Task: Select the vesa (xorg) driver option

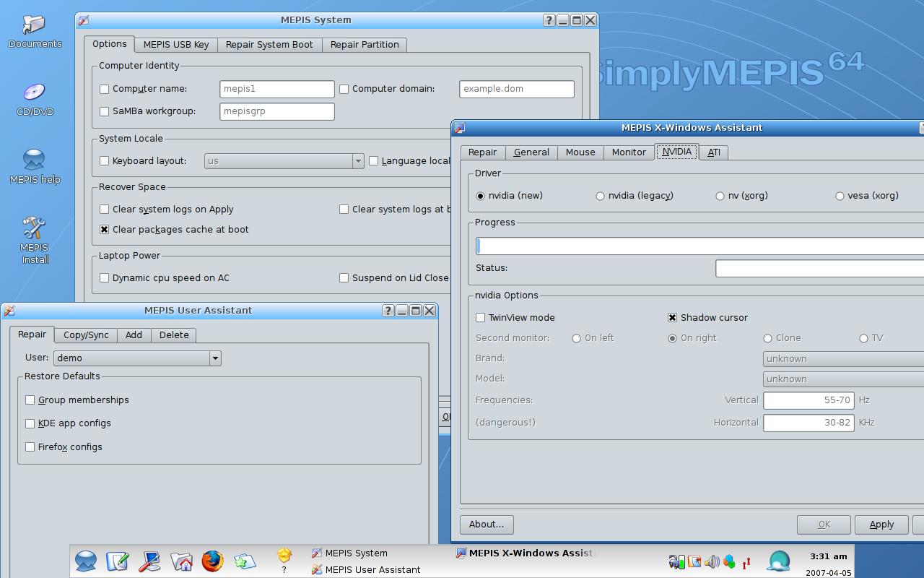Action: click(840, 196)
